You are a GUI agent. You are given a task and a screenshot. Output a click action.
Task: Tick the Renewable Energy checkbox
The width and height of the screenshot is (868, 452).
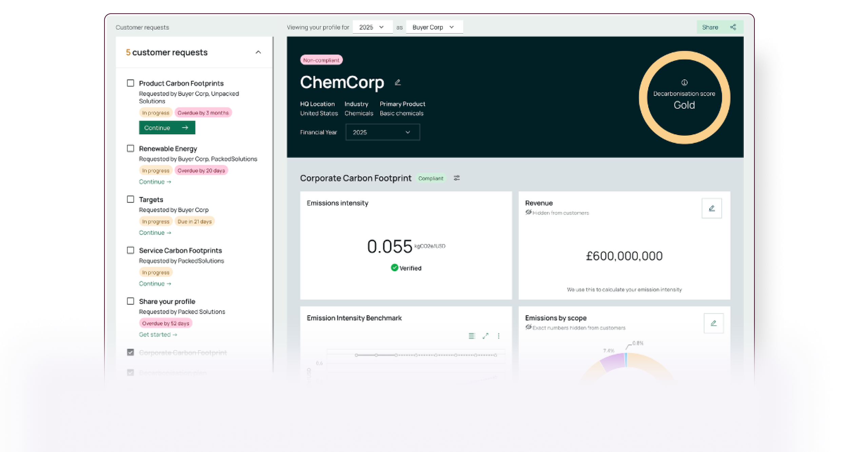pos(131,148)
